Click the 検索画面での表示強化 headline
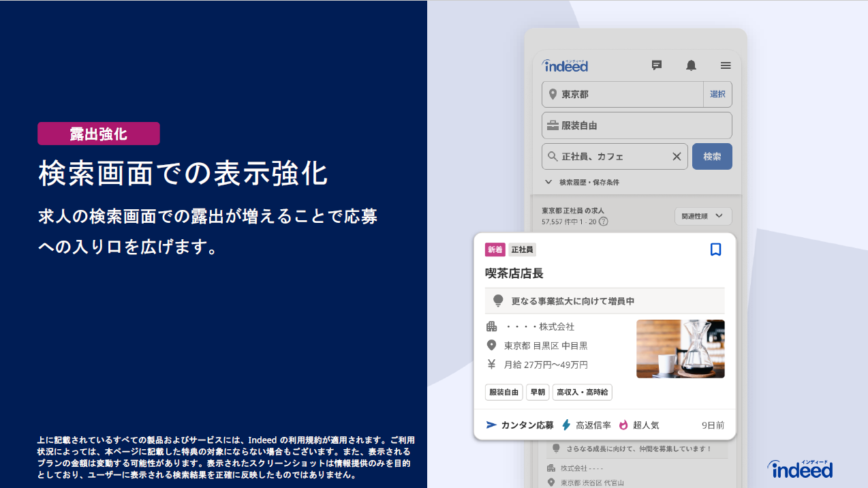This screenshot has width=868, height=488. 183,174
